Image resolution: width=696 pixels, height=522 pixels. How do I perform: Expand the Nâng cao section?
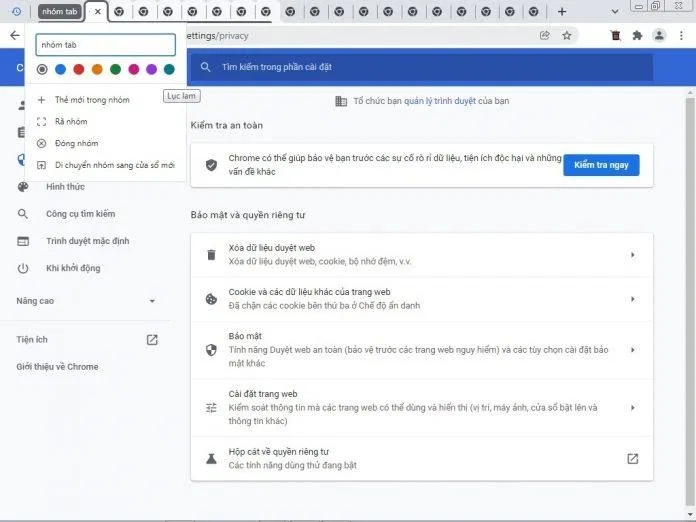click(152, 301)
